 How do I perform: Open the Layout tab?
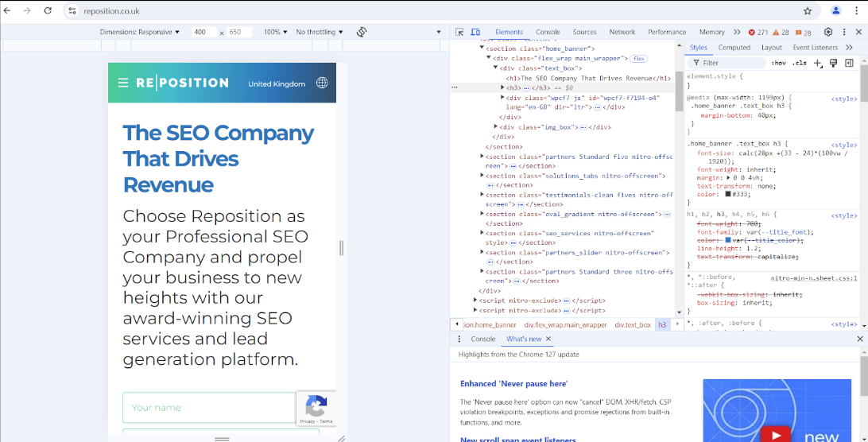tap(772, 48)
